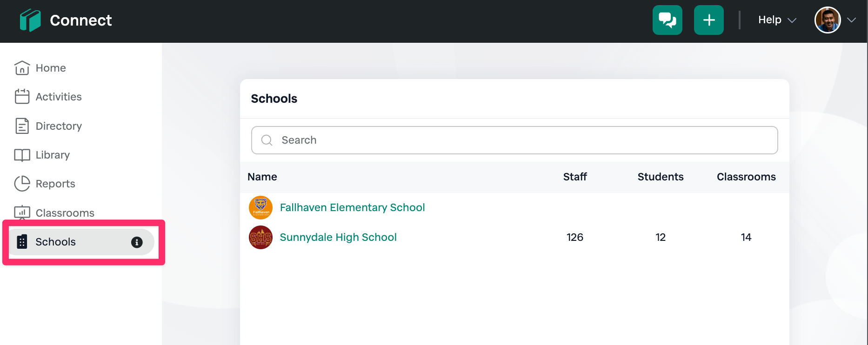Click the Activities calendar icon
The height and width of the screenshot is (345, 868).
(x=22, y=97)
